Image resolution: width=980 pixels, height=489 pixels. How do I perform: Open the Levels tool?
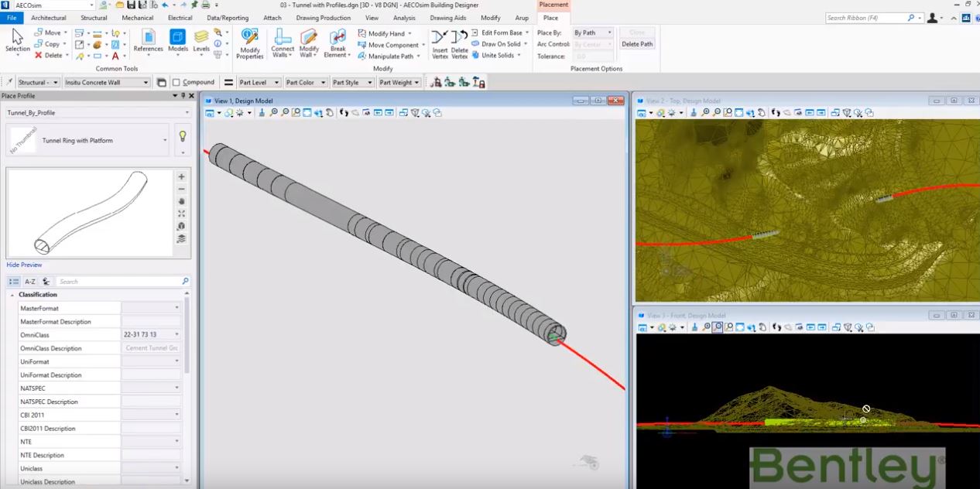[201, 40]
